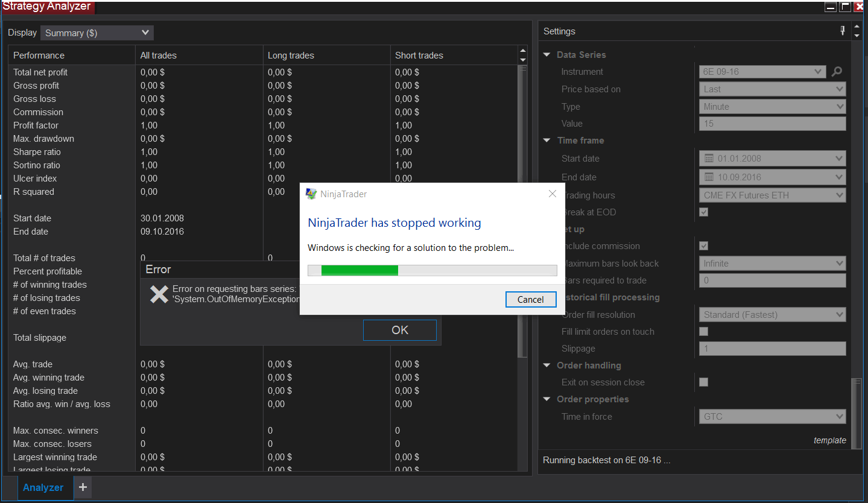Image resolution: width=868 pixels, height=503 pixels.
Task: Open the Trading hours CME FX Futures dropdown
Action: (x=773, y=195)
